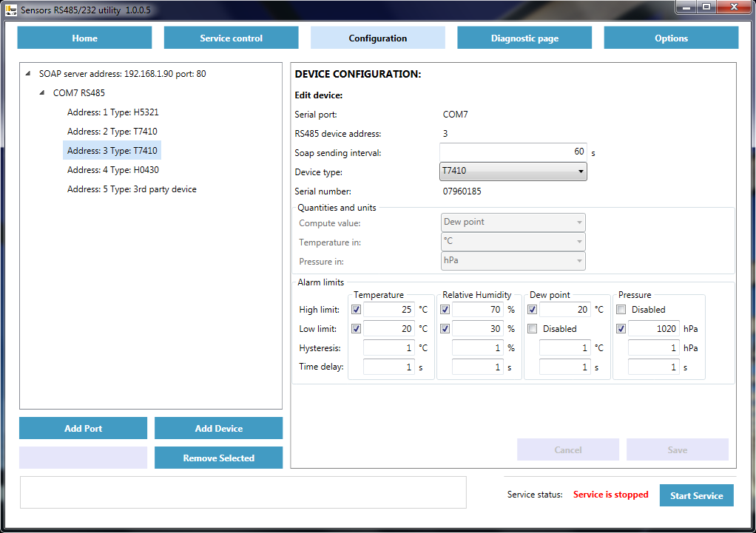
Task: Collapse the COM7 RS485 tree node
Action: (42, 92)
